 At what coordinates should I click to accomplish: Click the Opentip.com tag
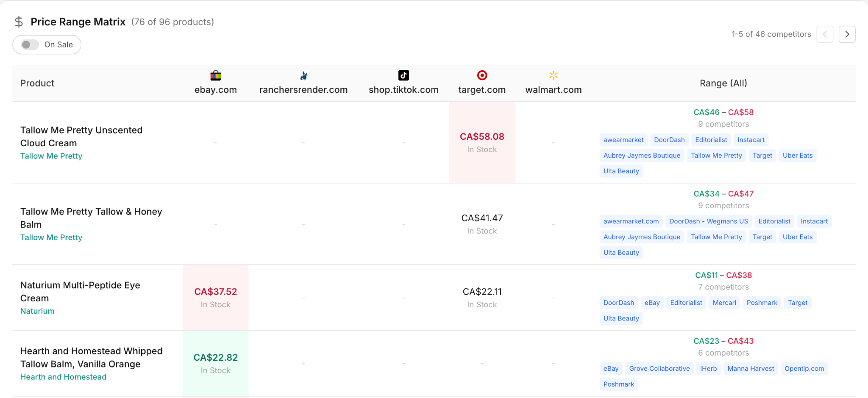pos(804,369)
